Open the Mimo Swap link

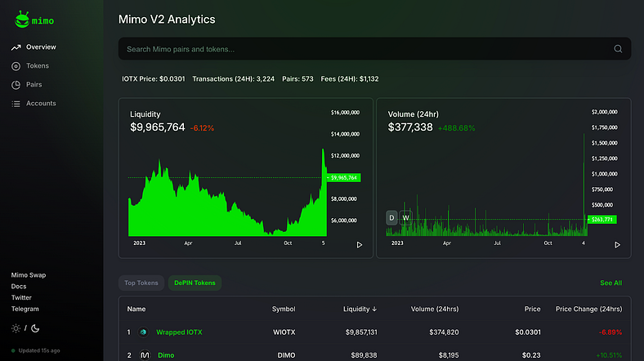29,275
